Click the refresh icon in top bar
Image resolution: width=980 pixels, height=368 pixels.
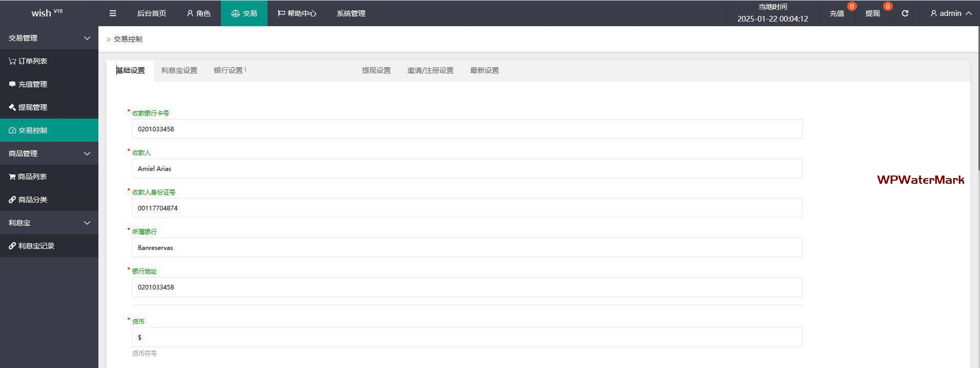[905, 13]
